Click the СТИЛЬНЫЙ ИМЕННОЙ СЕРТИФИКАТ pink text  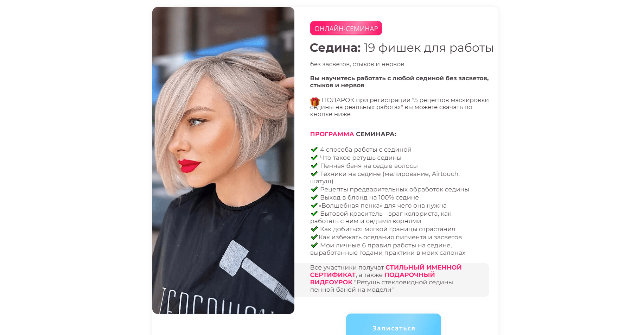click(386, 271)
